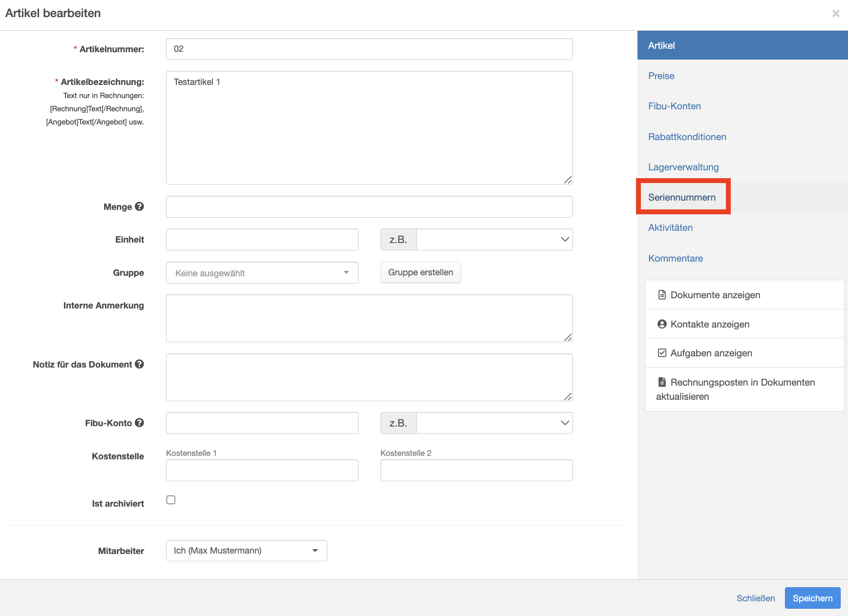Focus the Fibu-Konto text field
This screenshot has height=616, width=848.
pyautogui.click(x=262, y=423)
